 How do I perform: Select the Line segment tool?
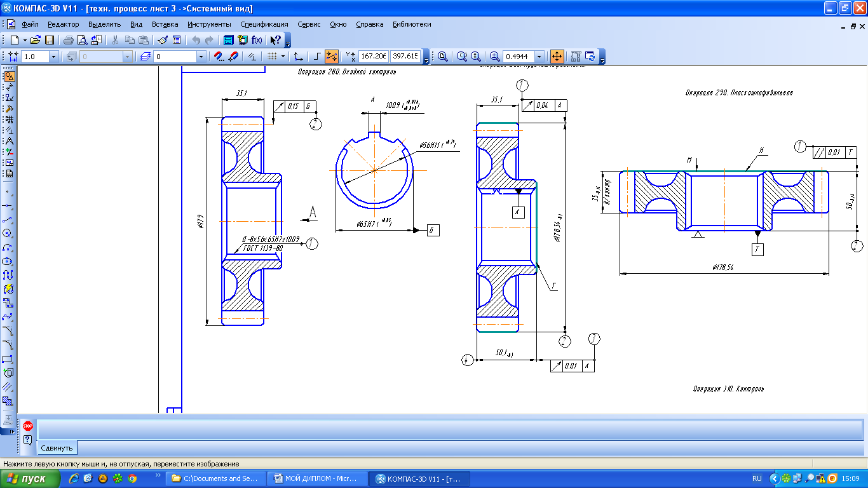(x=8, y=219)
